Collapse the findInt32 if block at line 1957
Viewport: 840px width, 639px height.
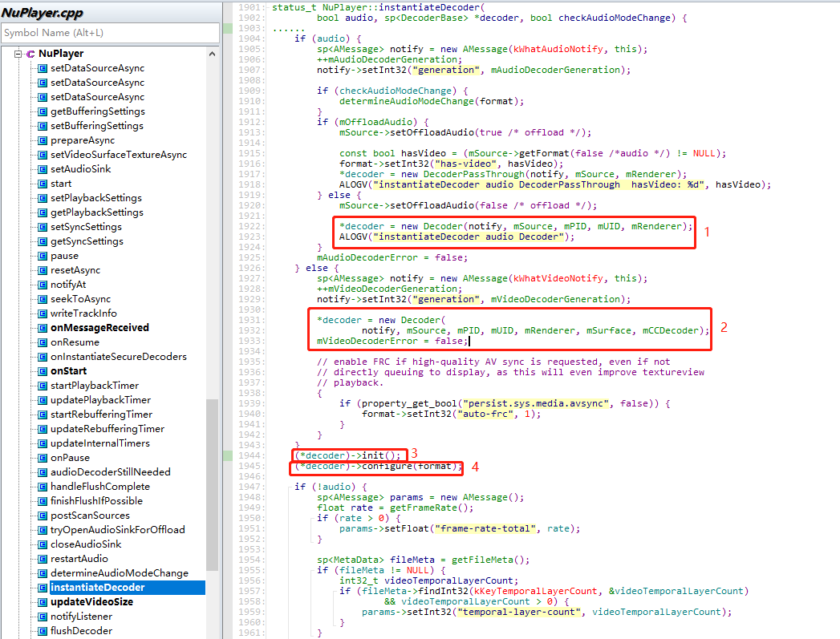click(x=334, y=592)
